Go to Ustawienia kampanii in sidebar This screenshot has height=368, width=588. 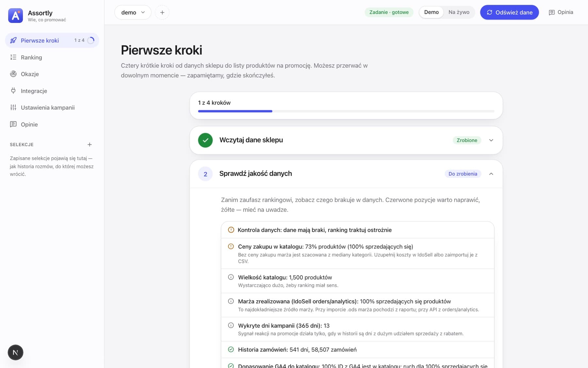[52, 107]
